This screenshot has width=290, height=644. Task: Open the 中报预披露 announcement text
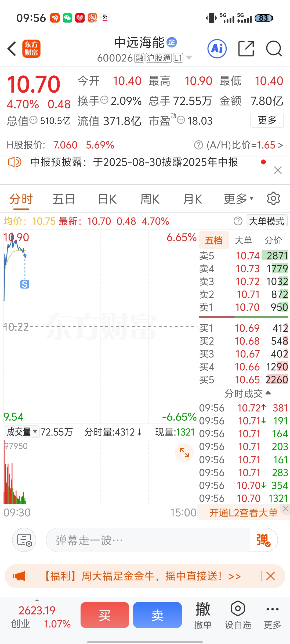(134, 162)
